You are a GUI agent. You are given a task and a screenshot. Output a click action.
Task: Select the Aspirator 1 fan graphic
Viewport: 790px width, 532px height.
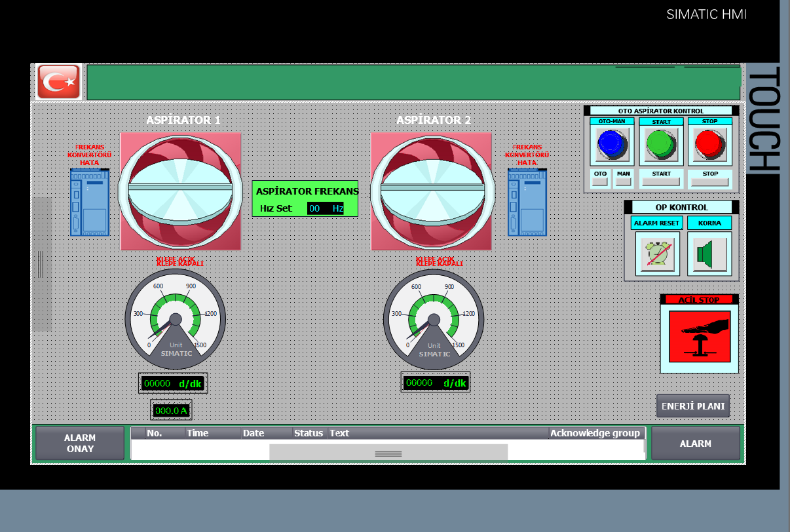(180, 191)
